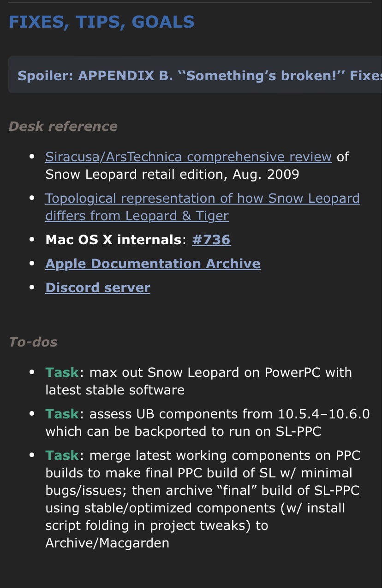Click the Task label for max out Snow Leopard
The image size is (382, 588).
[x=62, y=372]
